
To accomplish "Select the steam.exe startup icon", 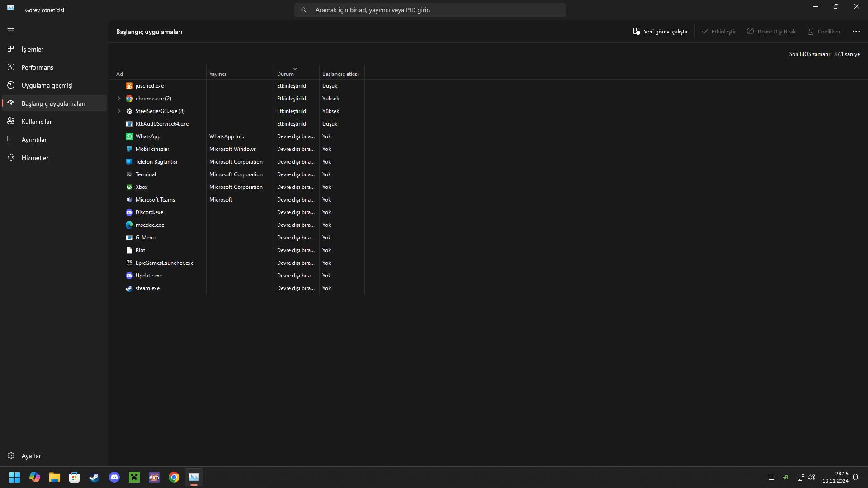I will 129,288.
